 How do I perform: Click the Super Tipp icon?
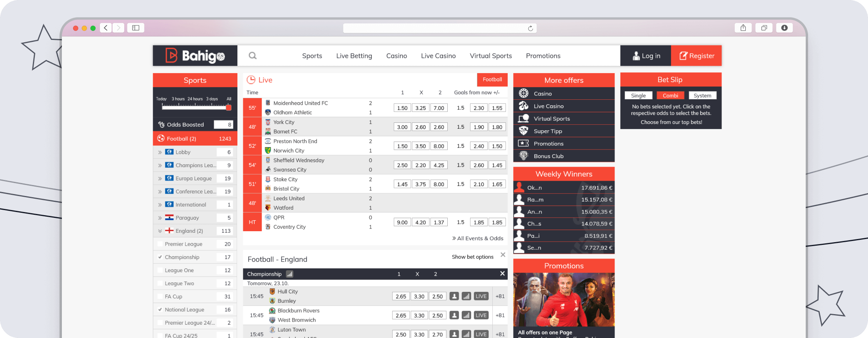[x=524, y=131]
